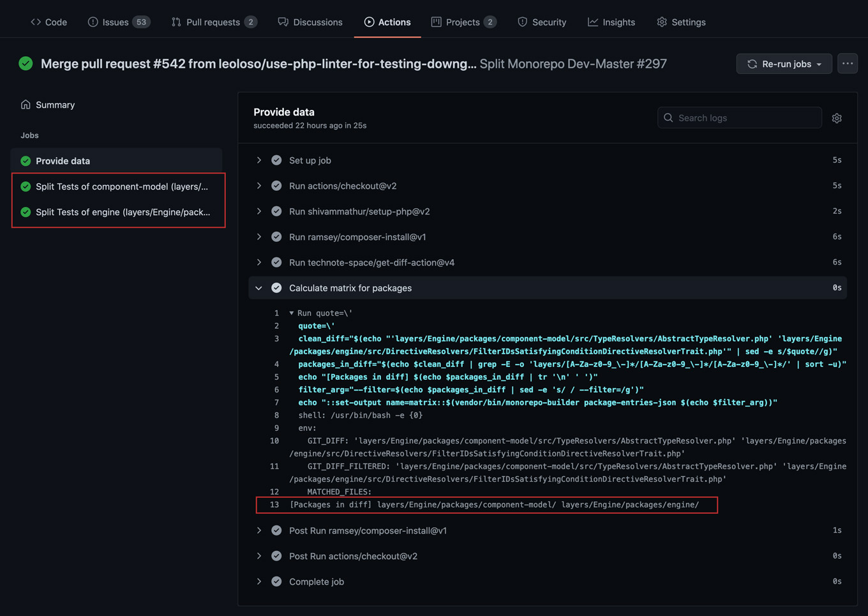The height and width of the screenshot is (616, 868).
Task: Click the Calculate matrix step check icon
Action: pyautogui.click(x=276, y=288)
